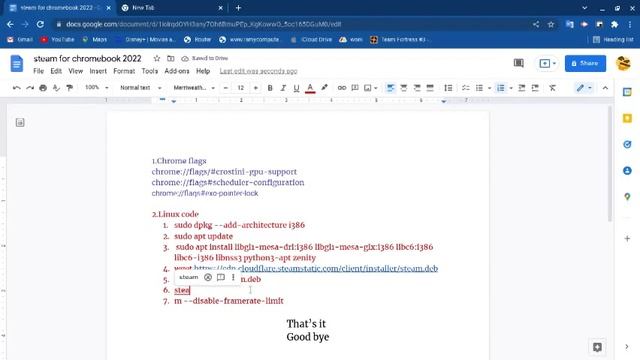640x360 pixels.
Task: Open the Merriweather font dropdown
Action: [x=194, y=88]
